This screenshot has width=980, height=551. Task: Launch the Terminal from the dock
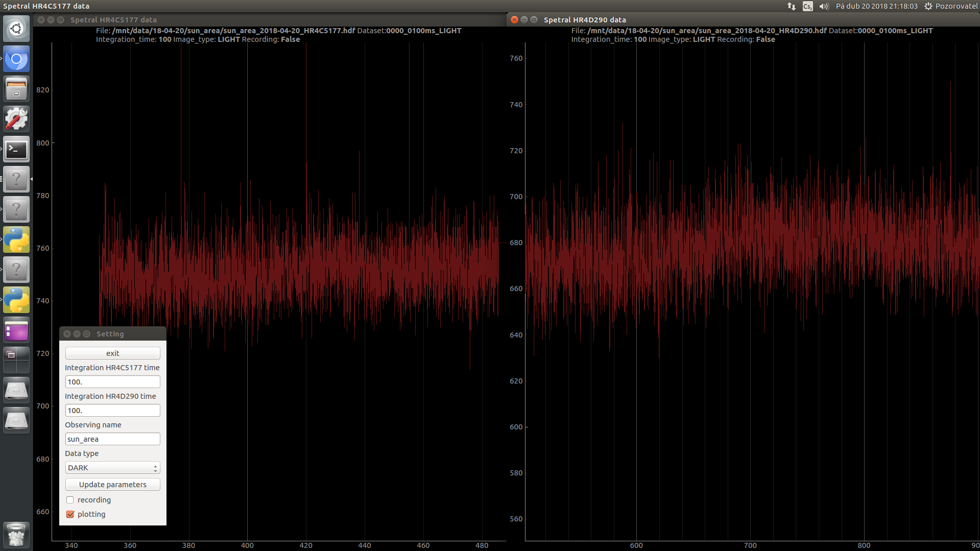(x=16, y=149)
